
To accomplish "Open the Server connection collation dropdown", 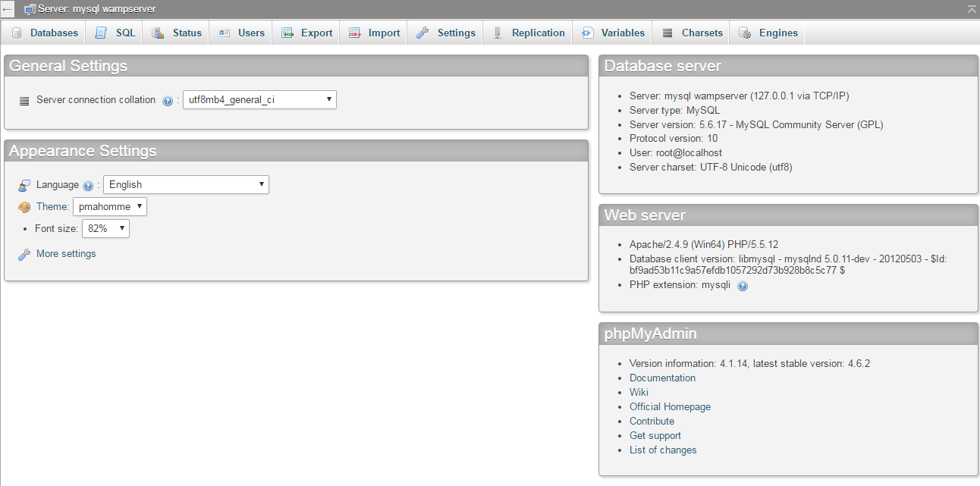I will [259, 99].
